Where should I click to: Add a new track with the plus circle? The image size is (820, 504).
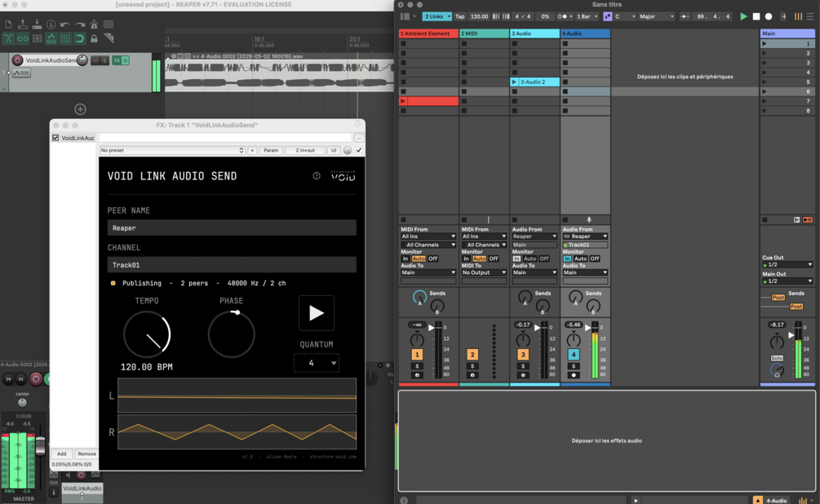click(x=80, y=109)
